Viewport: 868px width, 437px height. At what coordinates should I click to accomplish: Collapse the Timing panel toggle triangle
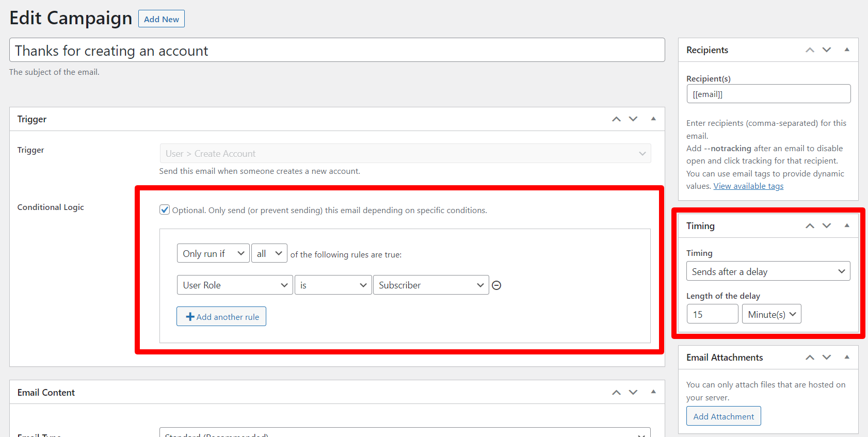(847, 226)
